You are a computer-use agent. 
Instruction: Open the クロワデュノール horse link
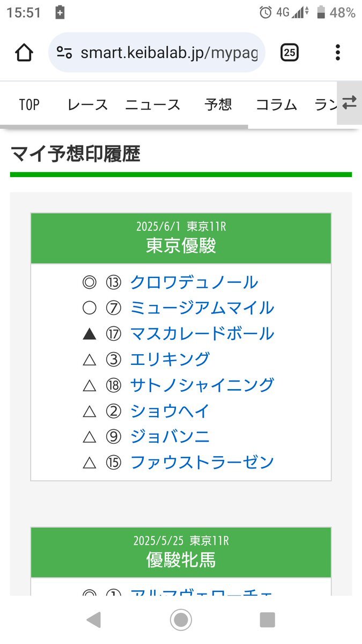[x=194, y=282]
